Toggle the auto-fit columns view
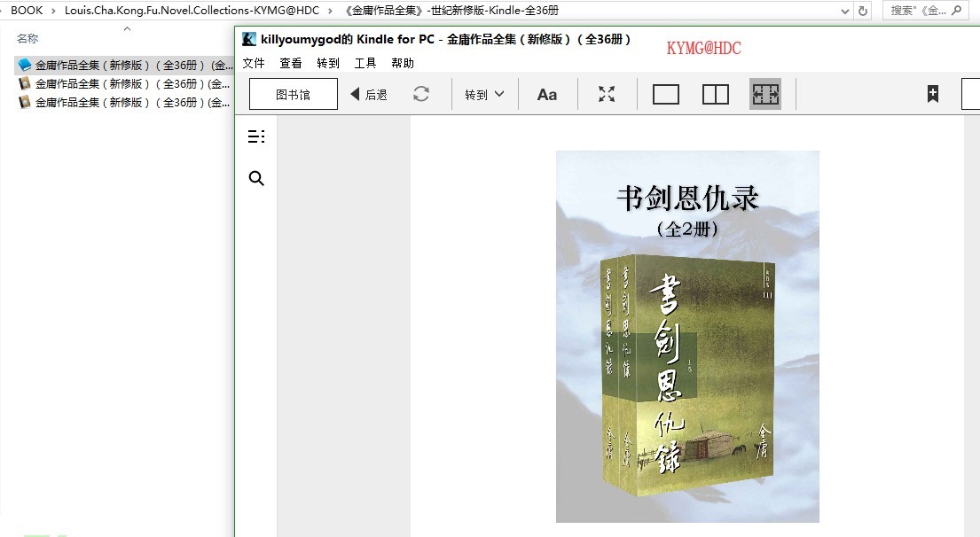Screen dimensions: 980x537 [x=764, y=94]
